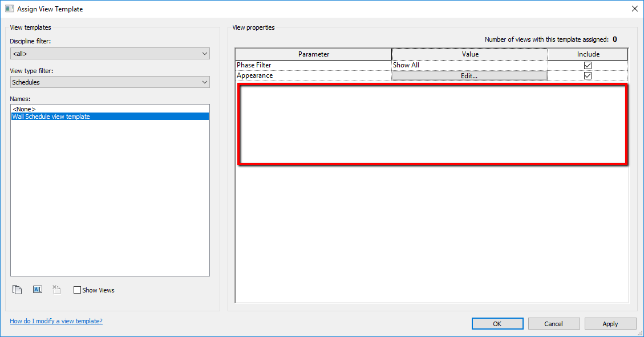This screenshot has width=644, height=337.
Task: Click the Include column header
Action: pos(588,54)
